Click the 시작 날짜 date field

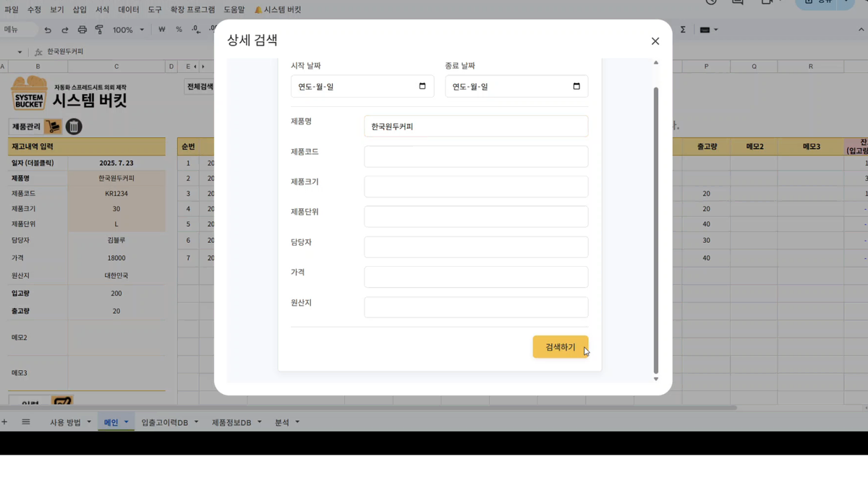(362, 86)
